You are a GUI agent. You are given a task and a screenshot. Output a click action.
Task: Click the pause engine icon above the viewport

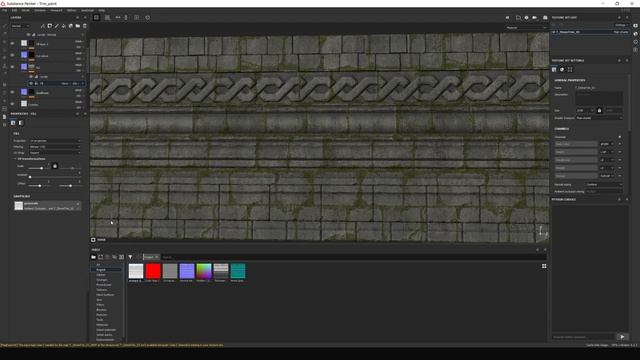pyautogui.click(x=507, y=18)
